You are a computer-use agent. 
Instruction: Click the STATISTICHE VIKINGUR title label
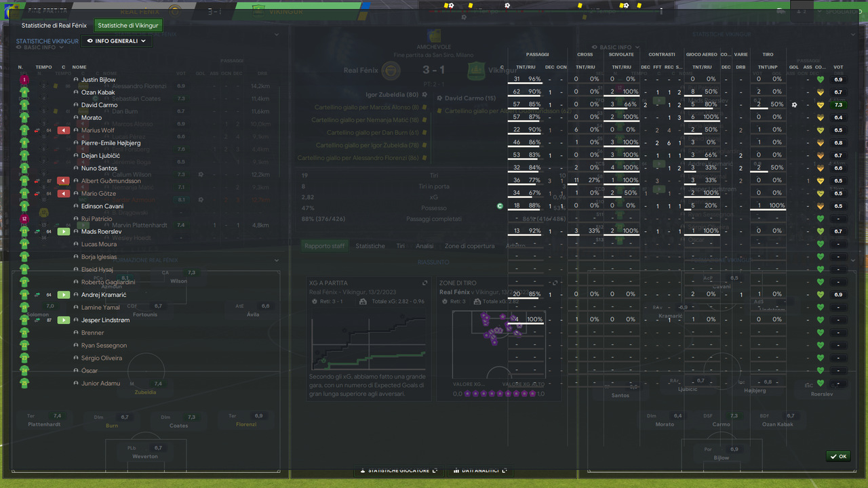pyautogui.click(x=47, y=41)
